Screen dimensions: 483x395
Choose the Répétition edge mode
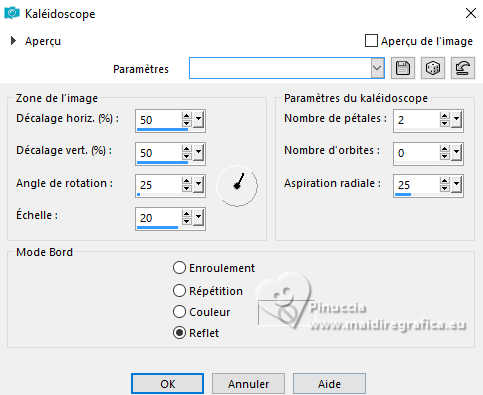click(x=179, y=291)
